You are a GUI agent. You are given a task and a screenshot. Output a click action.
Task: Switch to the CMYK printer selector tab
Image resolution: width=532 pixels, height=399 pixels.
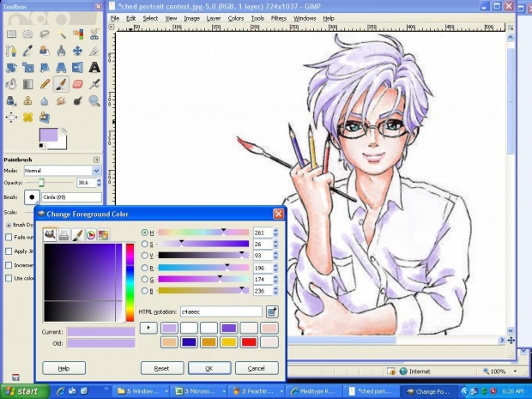[x=63, y=235]
